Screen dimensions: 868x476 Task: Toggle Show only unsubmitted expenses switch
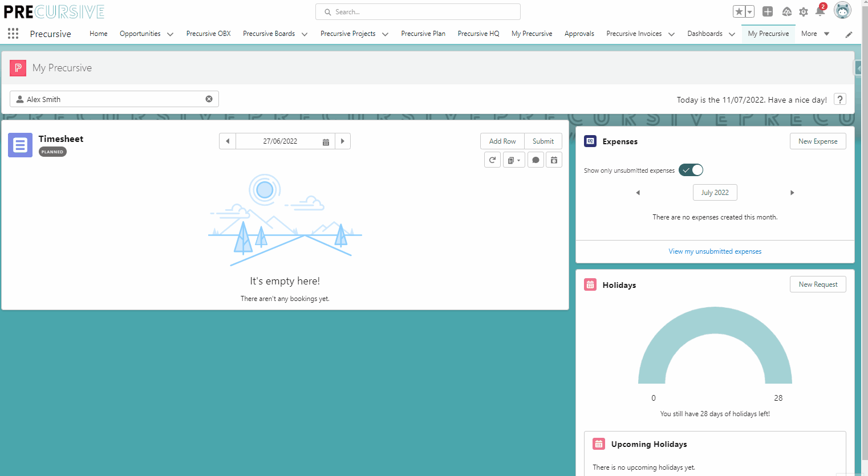click(x=691, y=170)
